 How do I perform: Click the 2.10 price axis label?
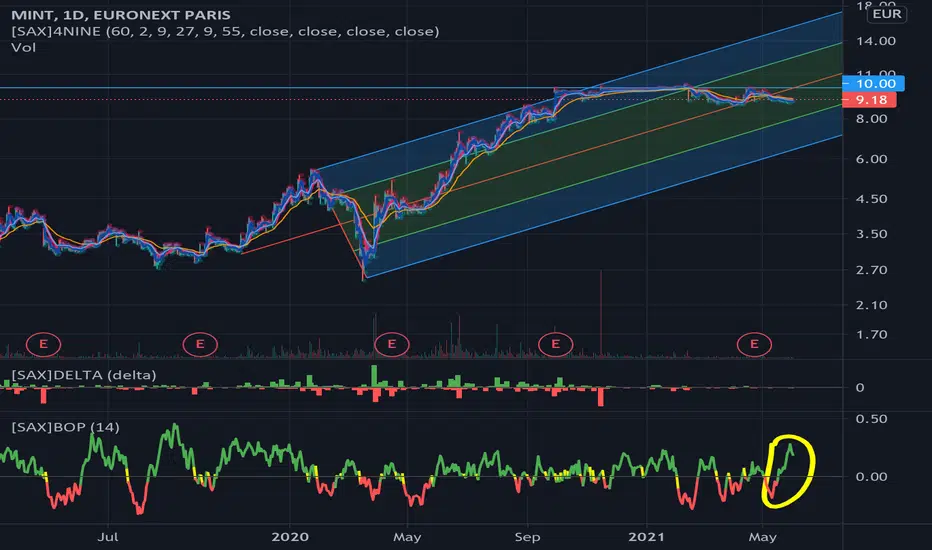click(871, 306)
